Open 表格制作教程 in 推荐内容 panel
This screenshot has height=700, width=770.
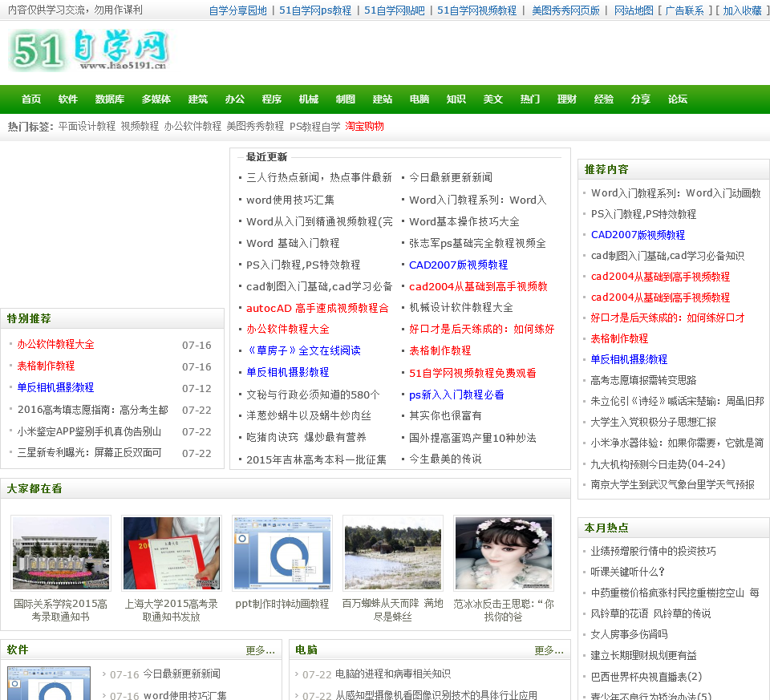pyautogui.click(x=619, y=338)
